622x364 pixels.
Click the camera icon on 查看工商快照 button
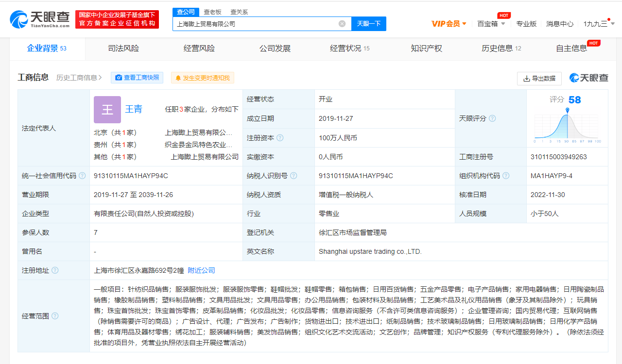[118, 77]
